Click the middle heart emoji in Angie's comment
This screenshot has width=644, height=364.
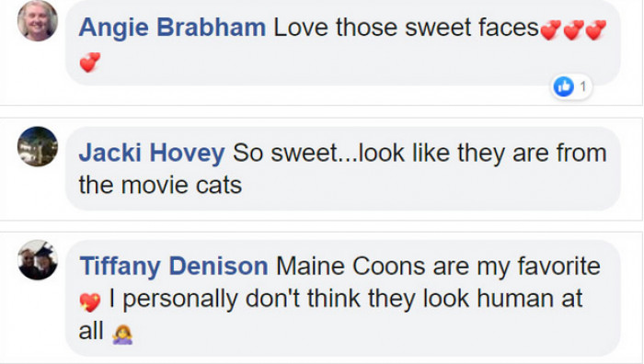573,30
